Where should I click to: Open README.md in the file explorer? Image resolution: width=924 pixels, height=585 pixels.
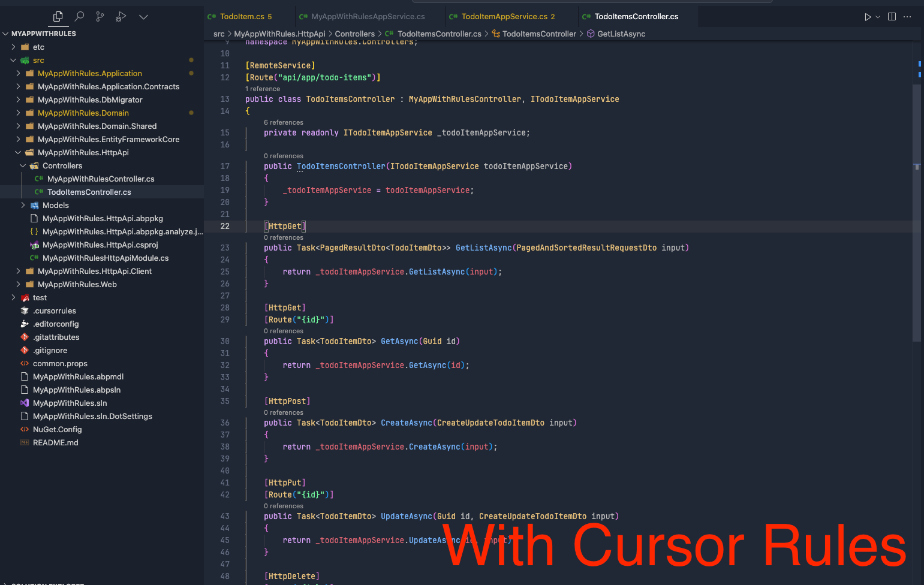coord(55,442)
